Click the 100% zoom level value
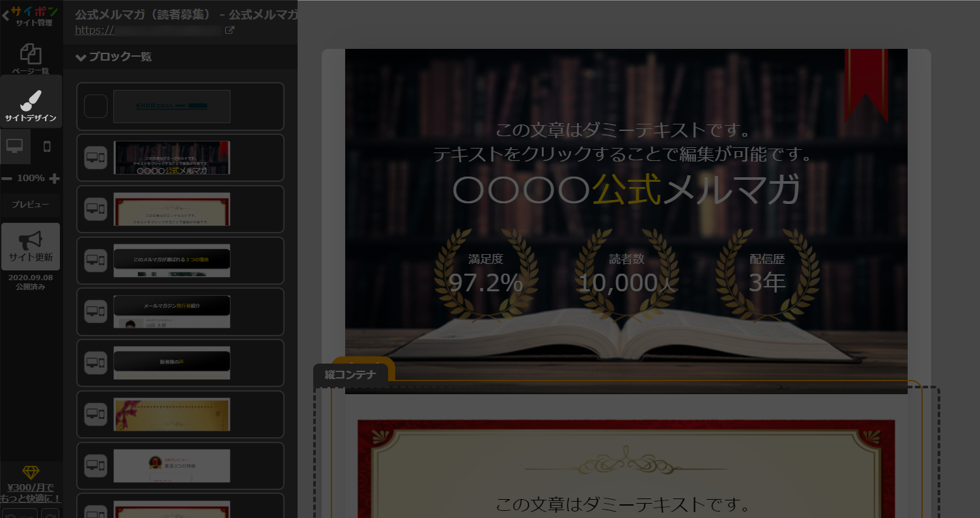 (x=31, y=179)
